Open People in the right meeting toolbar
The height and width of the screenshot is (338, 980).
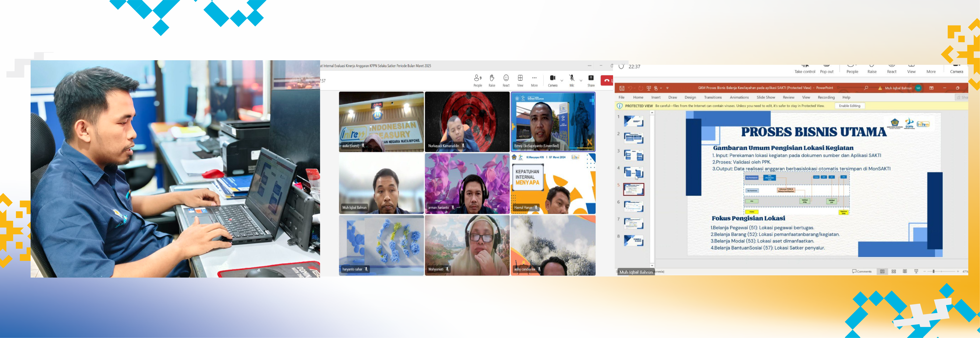[x=852, y=70]
